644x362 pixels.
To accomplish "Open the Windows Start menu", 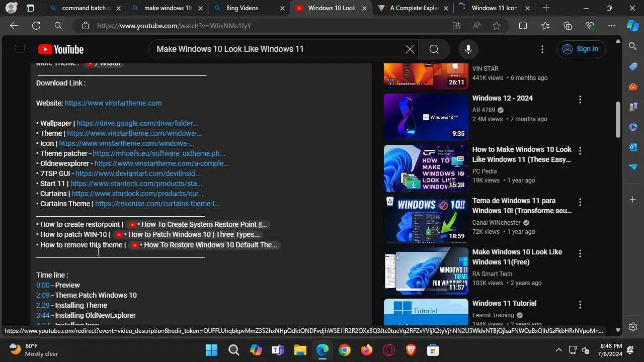I will 212,350.
